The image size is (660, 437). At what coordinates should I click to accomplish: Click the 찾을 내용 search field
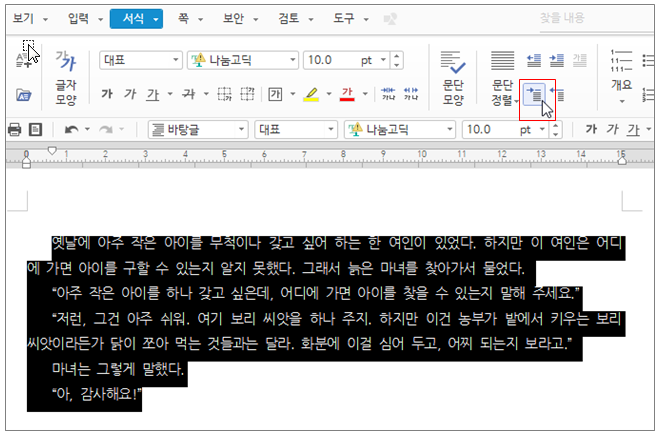click(596, 19)
